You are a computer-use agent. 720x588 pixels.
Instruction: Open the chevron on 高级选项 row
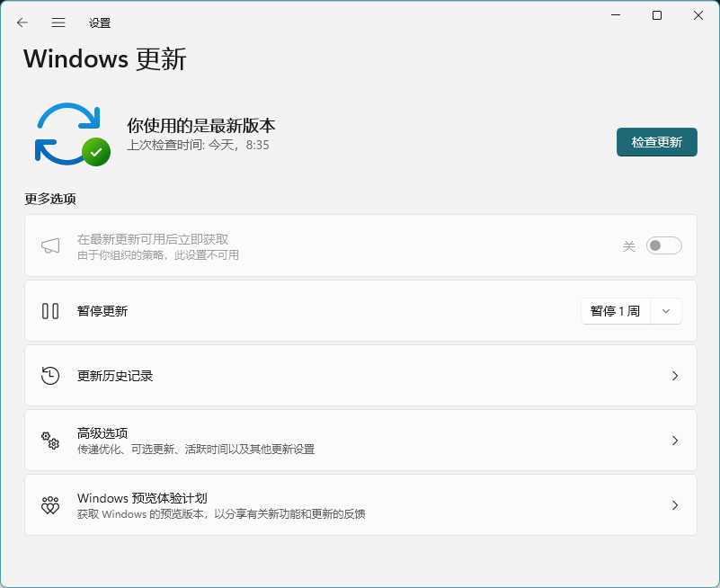pos(675,441)
